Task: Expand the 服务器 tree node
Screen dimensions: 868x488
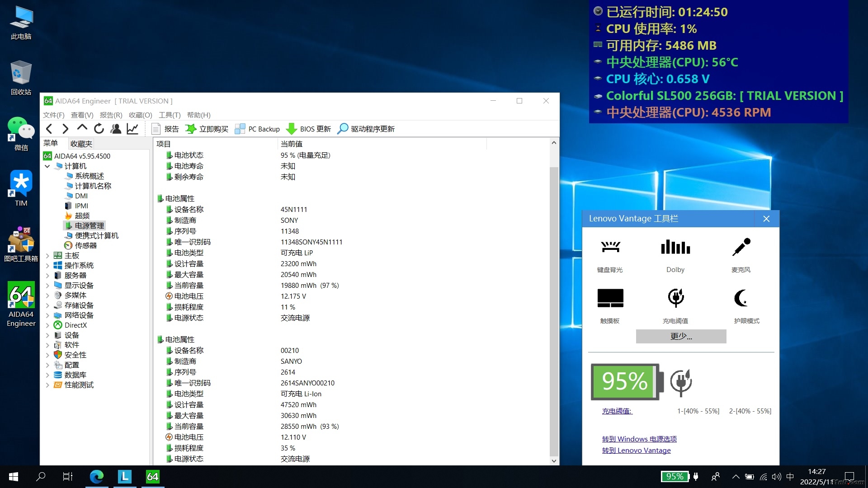Action: tap(47, 276)
